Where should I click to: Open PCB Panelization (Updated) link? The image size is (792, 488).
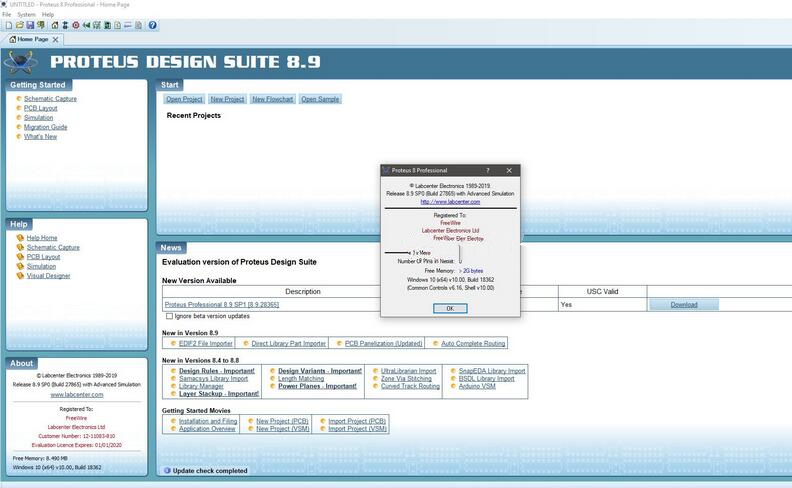(383, 344)
